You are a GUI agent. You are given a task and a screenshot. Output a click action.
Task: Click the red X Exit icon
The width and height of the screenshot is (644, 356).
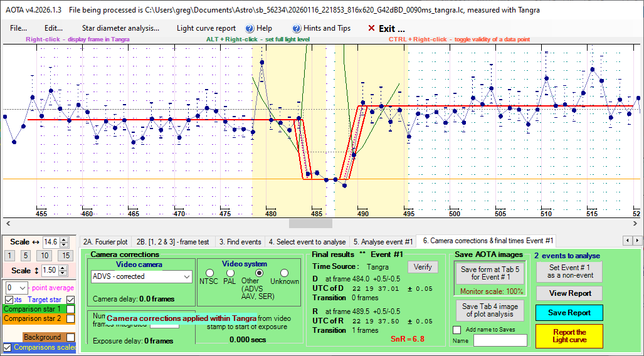[x=371, y=28]
